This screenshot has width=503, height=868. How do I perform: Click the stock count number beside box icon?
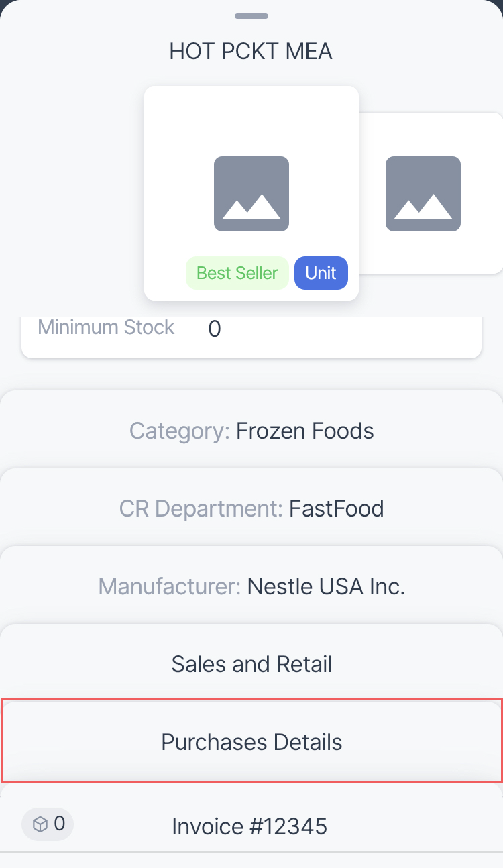[x=60, y=824]
